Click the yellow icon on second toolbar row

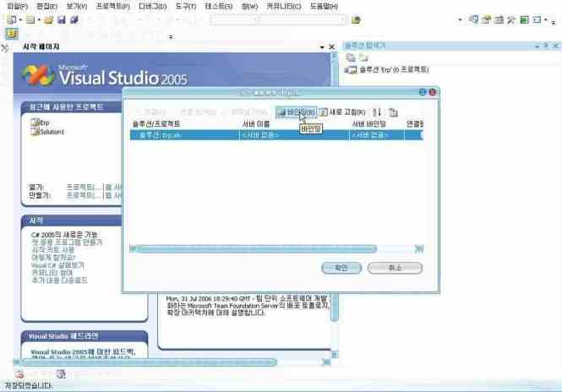point(12,34)
